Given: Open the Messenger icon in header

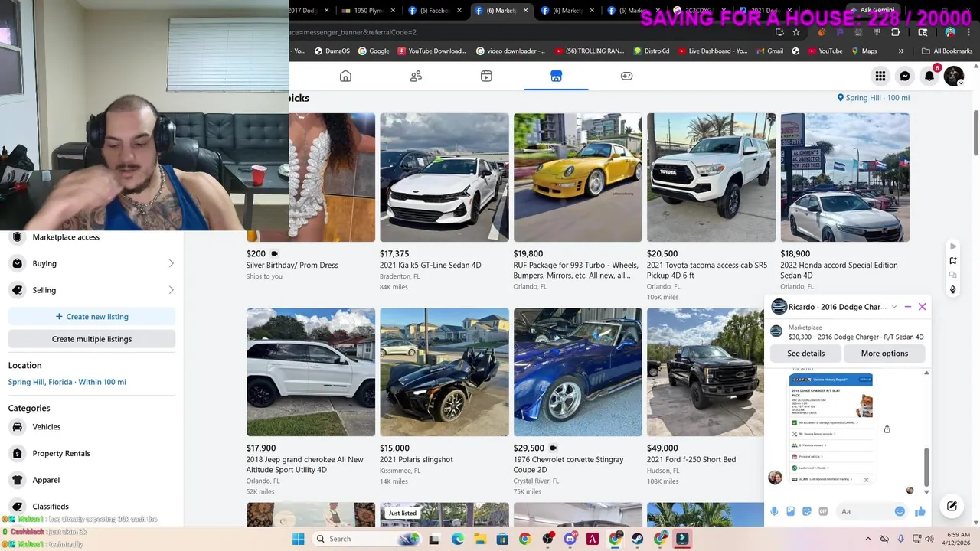Looking at the screenshot, I should tap(905, 76).
